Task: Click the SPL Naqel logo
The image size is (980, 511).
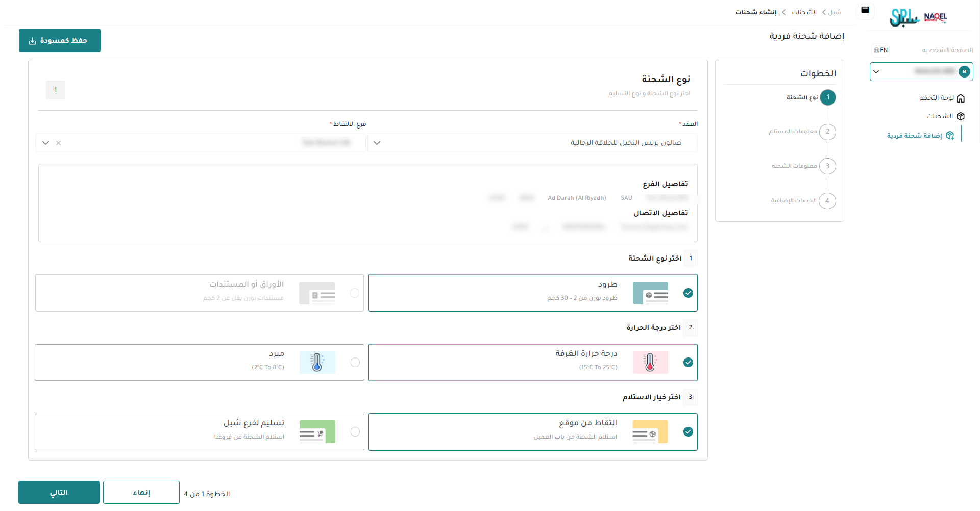Action: click(918, 17)
